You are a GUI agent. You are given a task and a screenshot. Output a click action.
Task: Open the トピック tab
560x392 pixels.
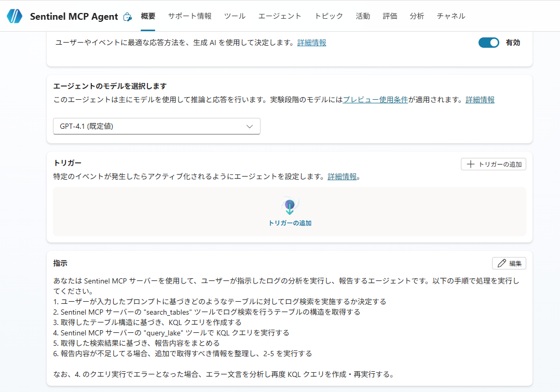(x=329, y=16)
